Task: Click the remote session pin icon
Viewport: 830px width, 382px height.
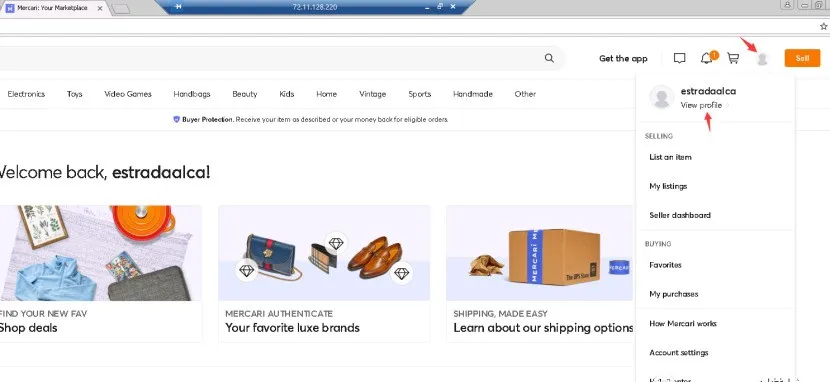Action: pyautogui.click(x=178, y=7)
